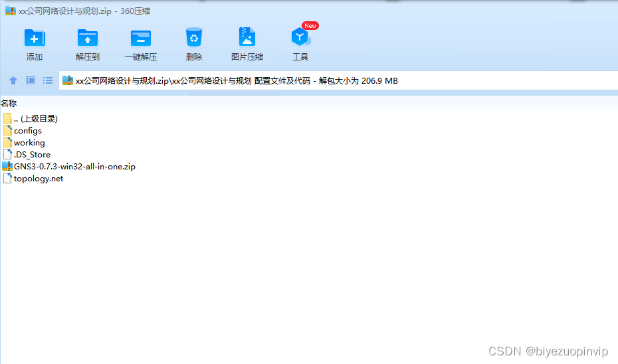The width and height of the screenshot is (618, 364).
Task: Click the folder icon of the parent directory row
Action: 7,118
